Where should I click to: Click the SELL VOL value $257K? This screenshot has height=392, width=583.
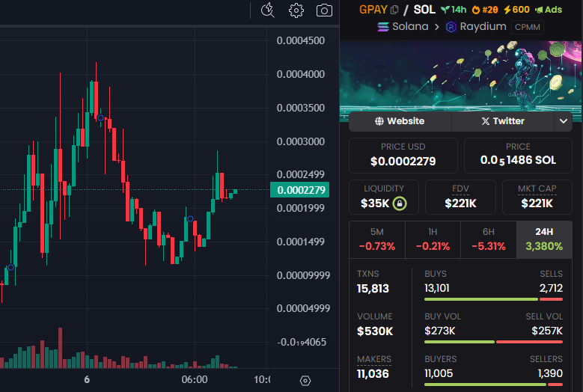(547, 331)
